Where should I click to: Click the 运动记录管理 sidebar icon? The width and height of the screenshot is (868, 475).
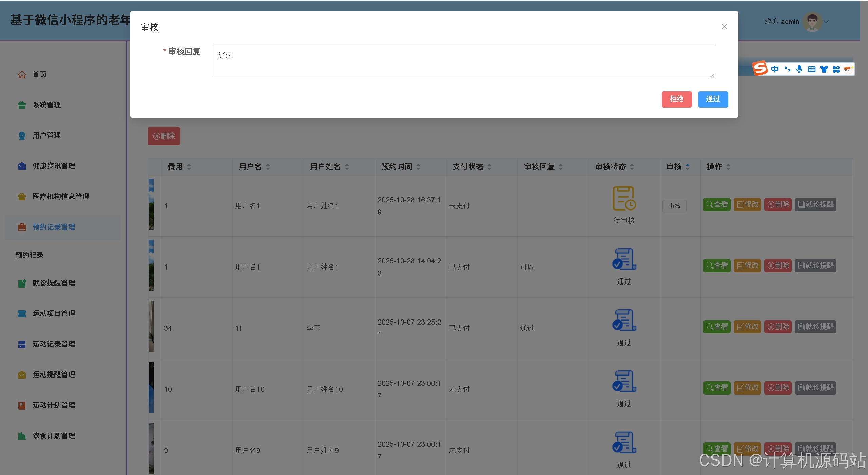[x=22, y=344]
